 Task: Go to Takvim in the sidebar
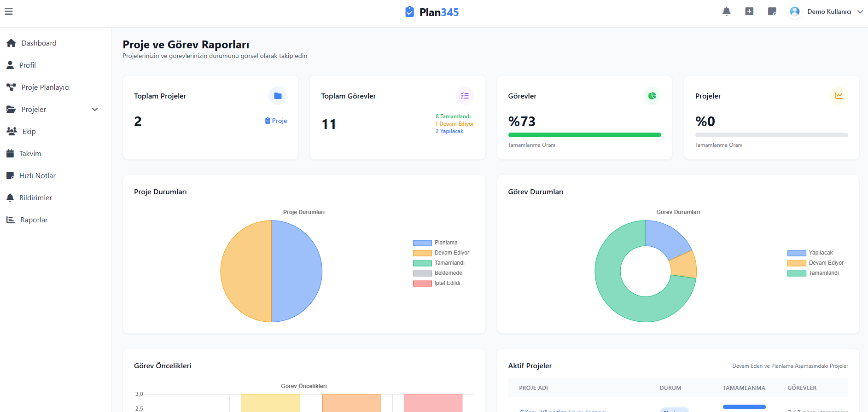pos(30,154)
